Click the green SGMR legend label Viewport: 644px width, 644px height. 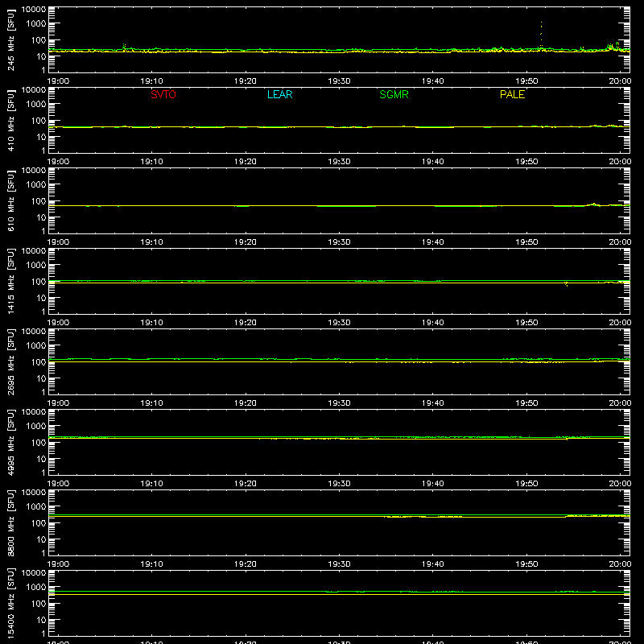click(x=394, y=94)
